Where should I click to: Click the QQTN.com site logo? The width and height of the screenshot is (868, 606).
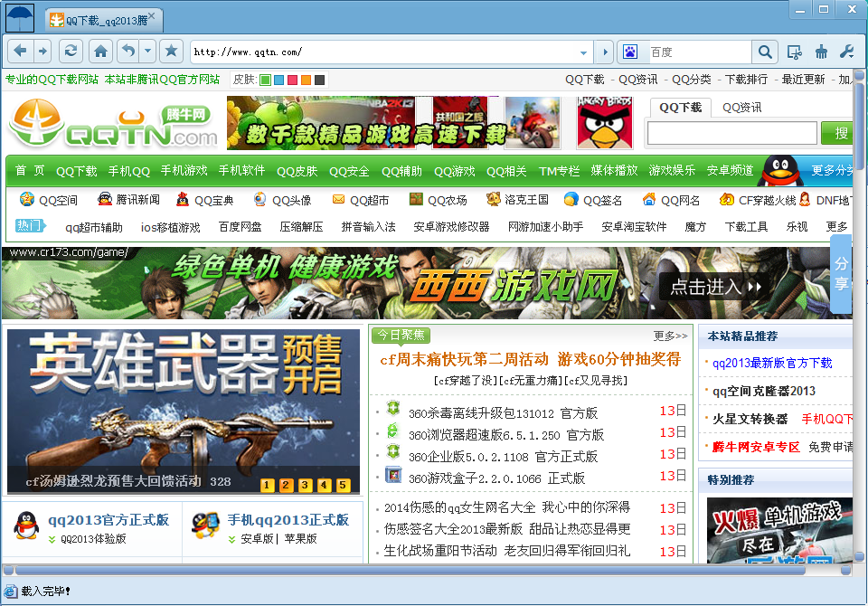[x=114, y=124]
